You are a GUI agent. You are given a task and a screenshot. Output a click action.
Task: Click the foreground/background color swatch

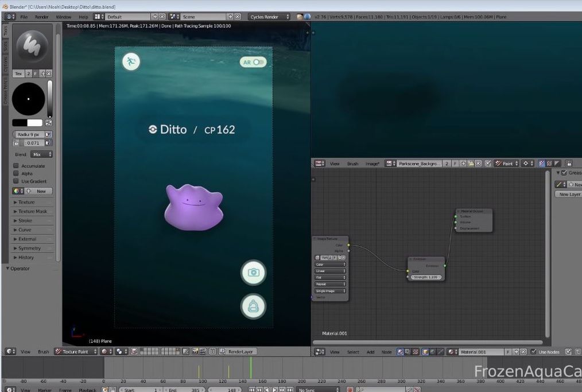coord(27,122)
